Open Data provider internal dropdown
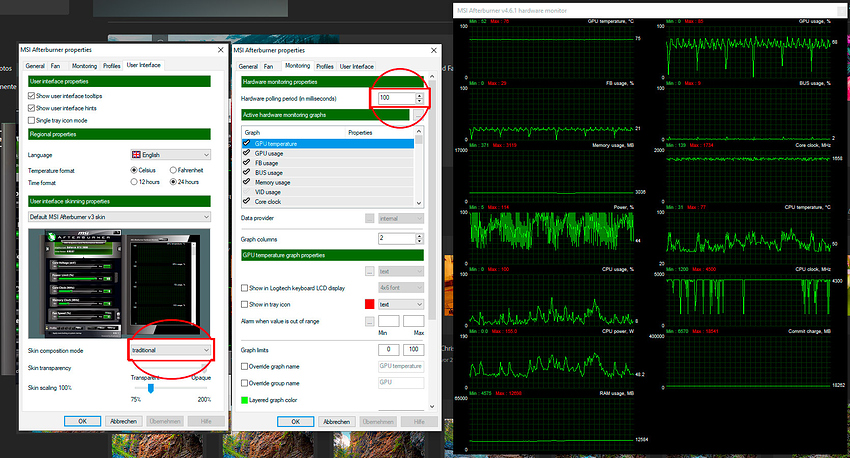 (401, 218)
